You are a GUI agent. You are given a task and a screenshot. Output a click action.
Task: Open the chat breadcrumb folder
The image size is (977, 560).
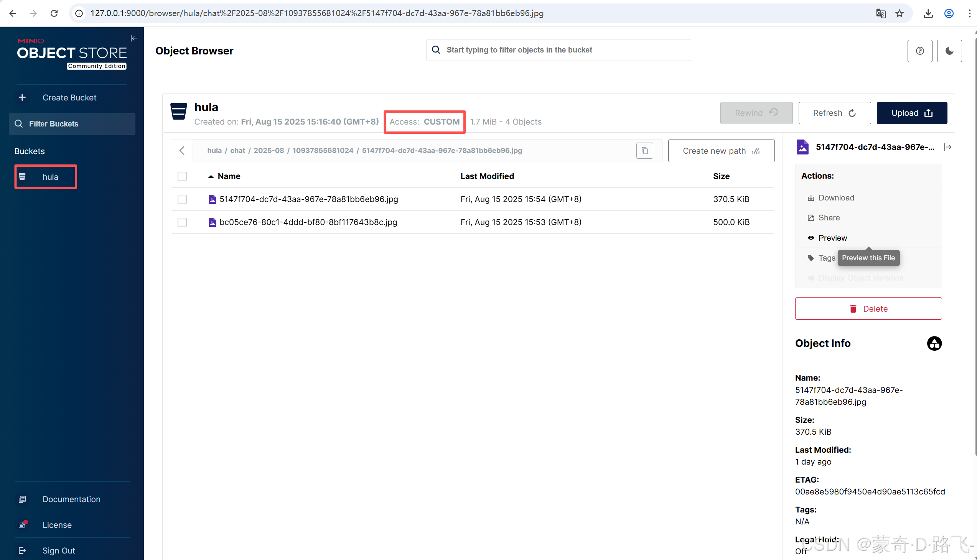(x=237, y=150)
